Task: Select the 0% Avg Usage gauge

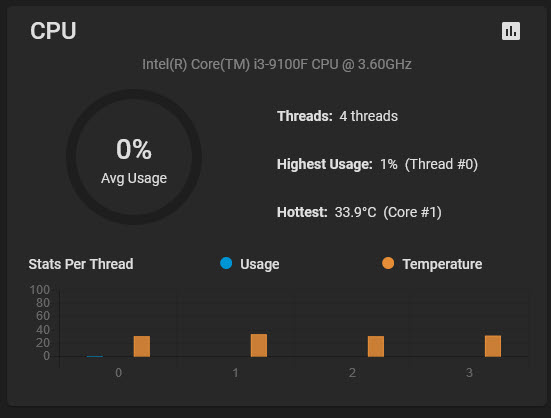Action: point(134,157)
